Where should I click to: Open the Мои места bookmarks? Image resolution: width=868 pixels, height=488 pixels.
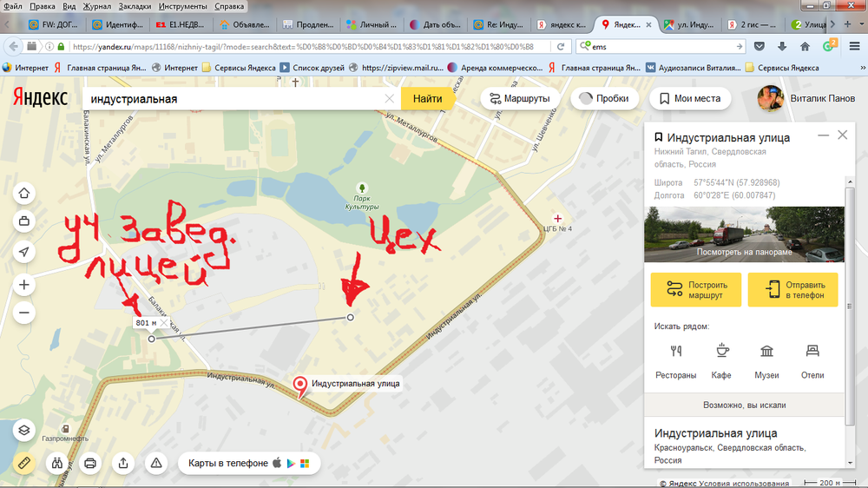[x=690, y=99]
